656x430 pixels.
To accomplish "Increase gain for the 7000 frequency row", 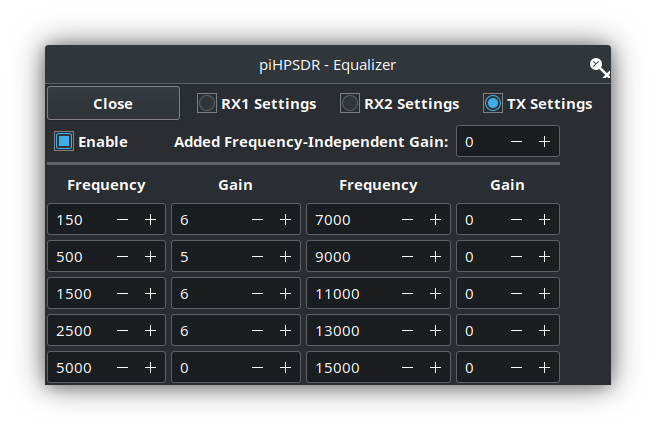I will [544, 219].
